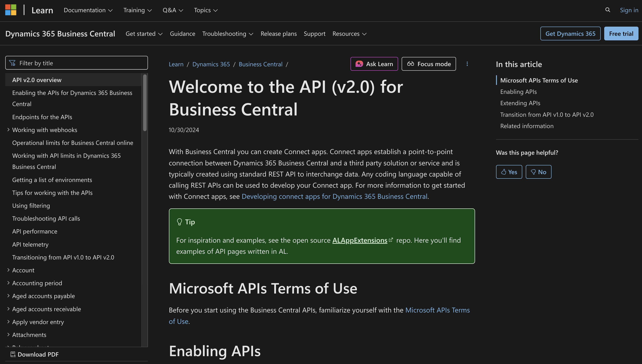Click the filter funnel icon
The image size is (642, 364).
click(x=12, y=63)
